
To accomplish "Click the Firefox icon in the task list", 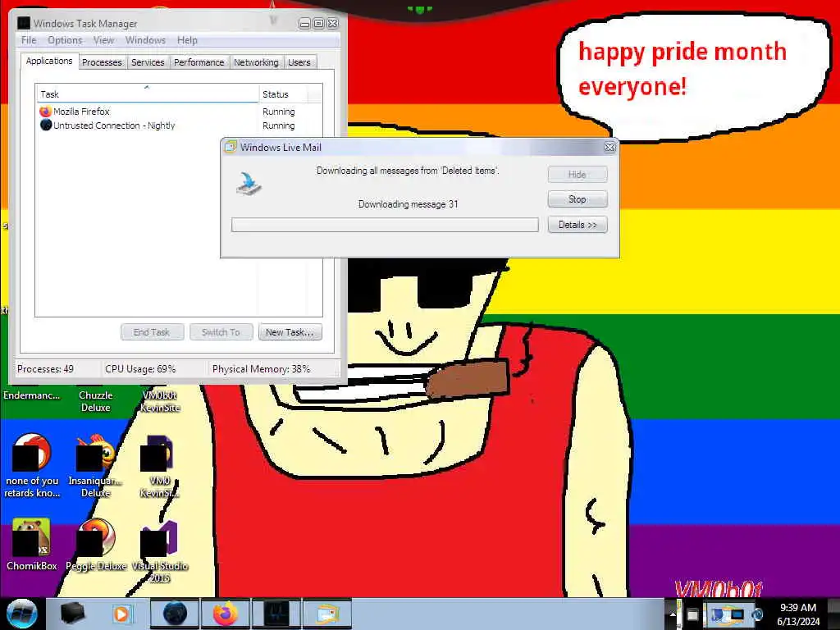I will (46, 112).
